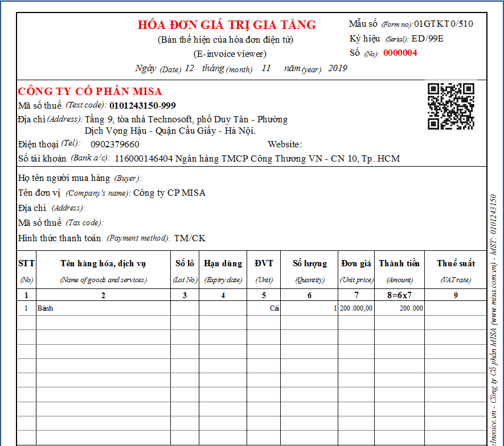The image size is (504, 446).
Task: Click the "Đơn giá" column header
Action: [x=356, y=263]
